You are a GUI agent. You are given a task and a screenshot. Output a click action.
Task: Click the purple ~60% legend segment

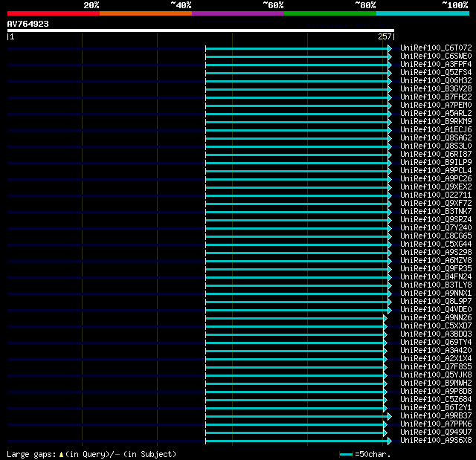coord(238,13)
